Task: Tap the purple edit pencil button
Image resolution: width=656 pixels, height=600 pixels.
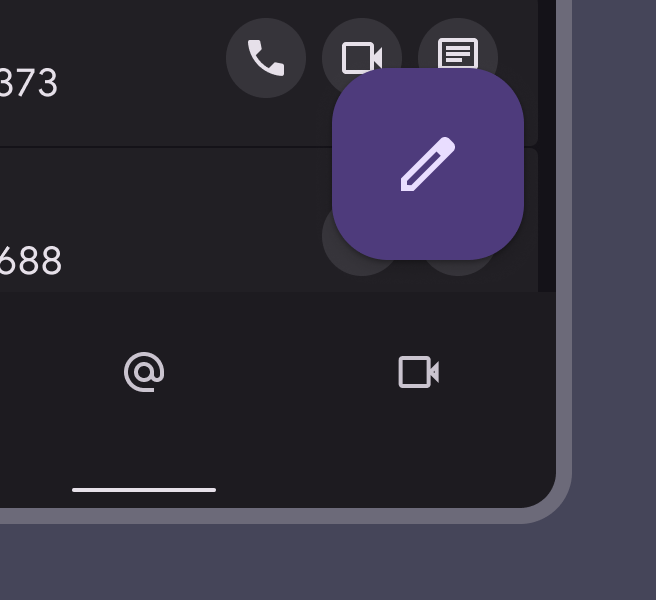Action: tap(428, 164)
